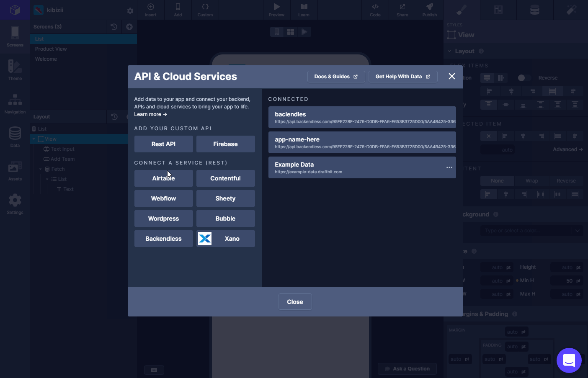Switch to the Styles brush tab

(x=462, y=10)
